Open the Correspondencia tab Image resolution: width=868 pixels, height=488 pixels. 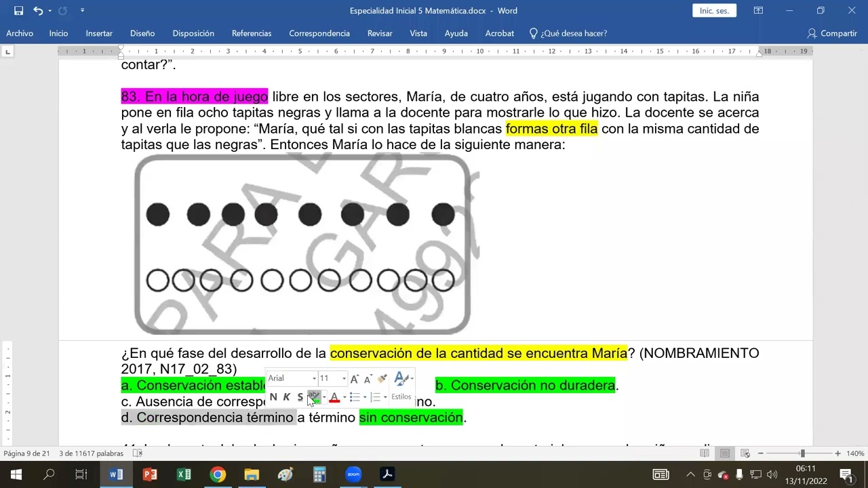tap(319, 33)
